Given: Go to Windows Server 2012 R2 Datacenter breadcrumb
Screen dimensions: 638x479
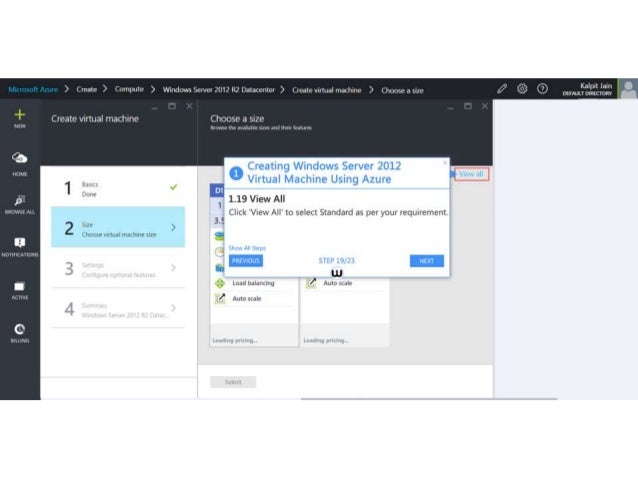Looking at the screenshot, I should tap(218, 90).
